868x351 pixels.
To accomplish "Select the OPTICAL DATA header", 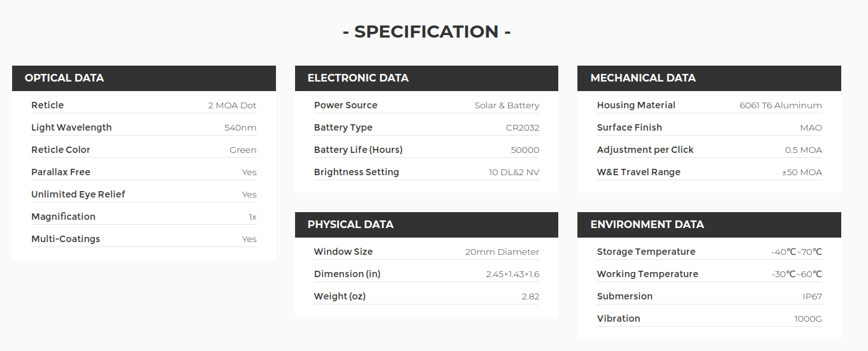I will click(x=144, y=78).
